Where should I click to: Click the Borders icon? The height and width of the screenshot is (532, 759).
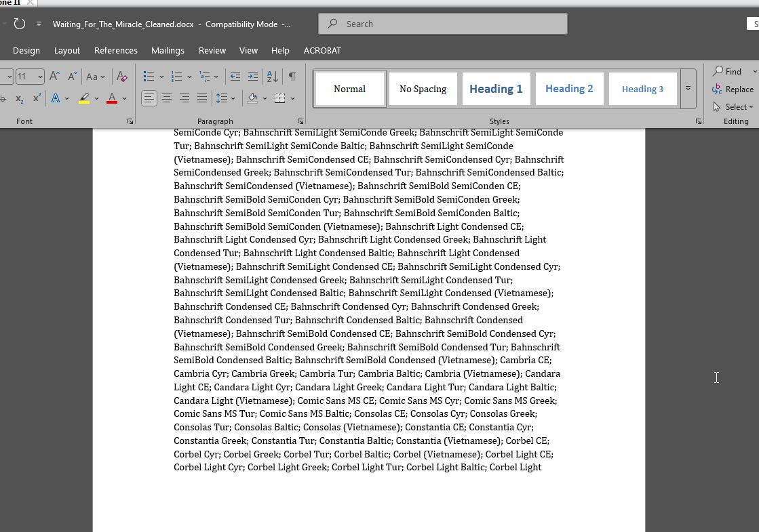pyautogui.click(x=279, y=99)
